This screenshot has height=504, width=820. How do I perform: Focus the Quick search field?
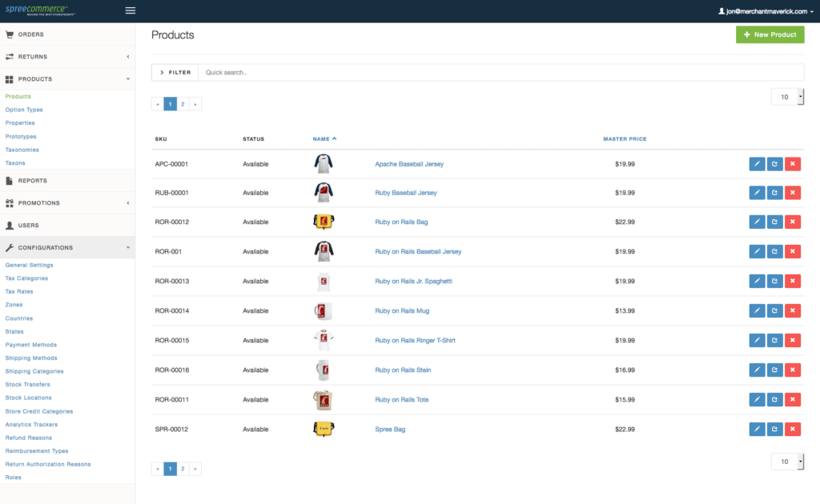(501, 73)
